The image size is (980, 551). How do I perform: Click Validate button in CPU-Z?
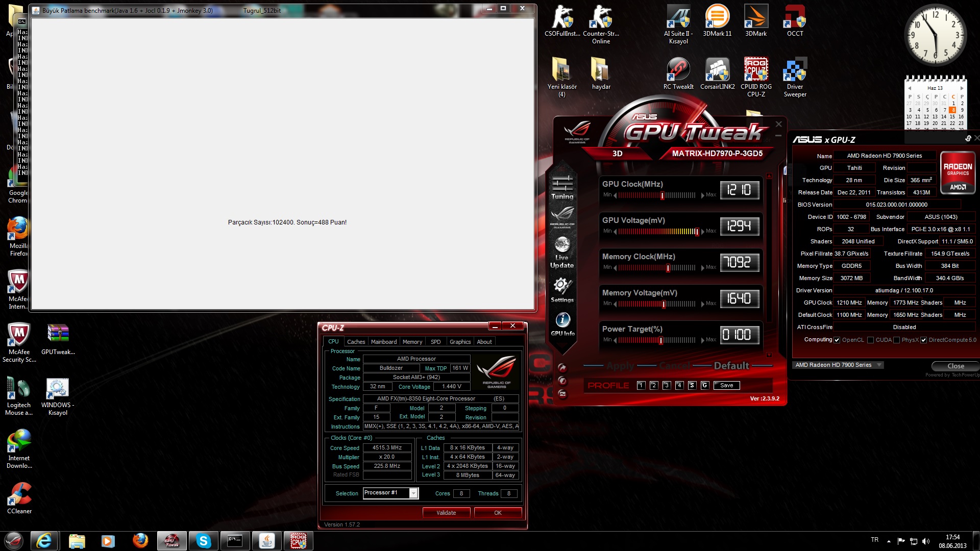coord(446,513)
